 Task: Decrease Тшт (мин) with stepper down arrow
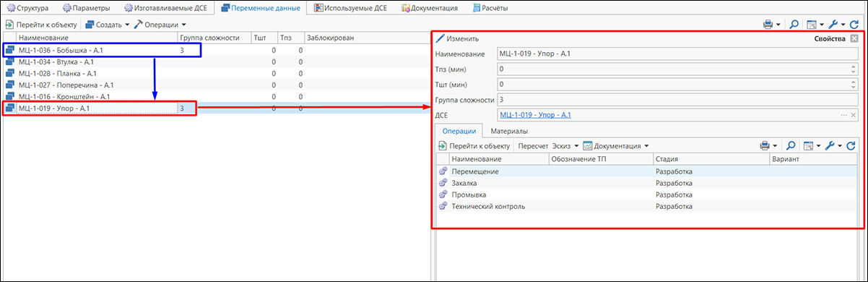[854, 87]
